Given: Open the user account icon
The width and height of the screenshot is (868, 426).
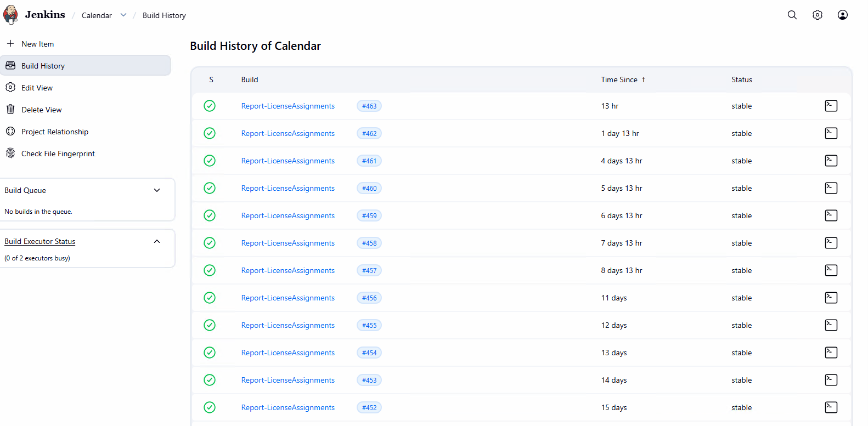Looking at the screenshot, I should pos(842,15).
